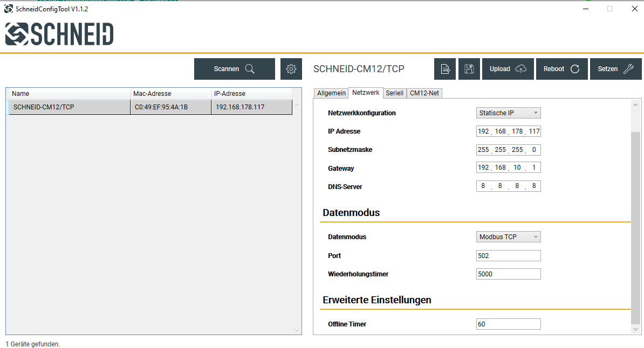The image size is (644, 348).
Task: Select the CM12-Net tab
Action: (424, 93)
